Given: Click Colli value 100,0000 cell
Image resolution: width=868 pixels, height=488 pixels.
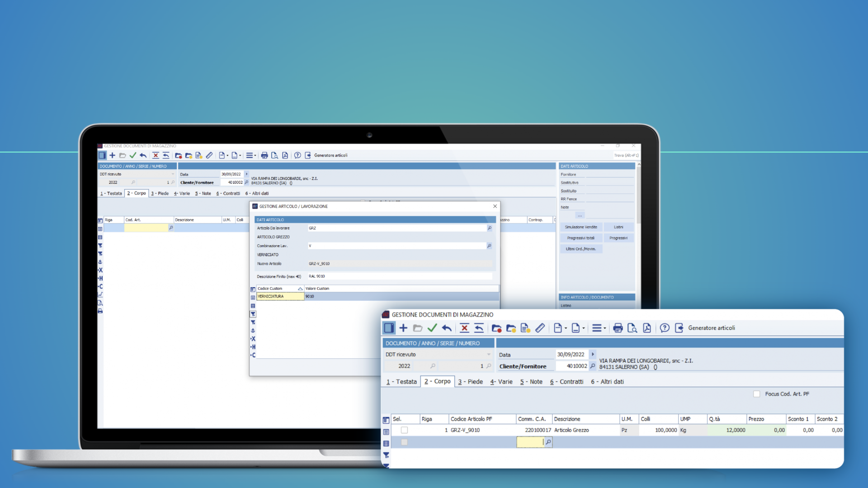Looking at the screenshot, I should pos(658,430).
